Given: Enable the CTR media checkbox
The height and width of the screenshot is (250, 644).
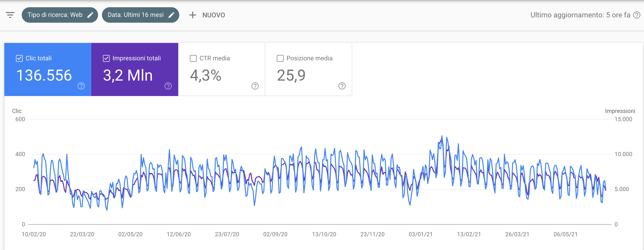Looking at the screenshot, I should click(x=193, y=58).
